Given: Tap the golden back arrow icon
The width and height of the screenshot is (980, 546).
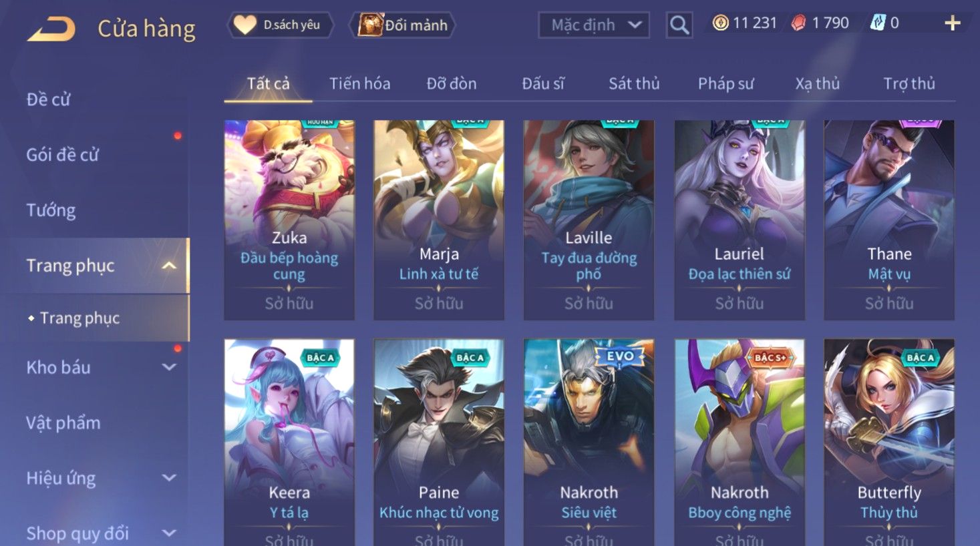Looking at the screenshot, I should (x=51, y=29).
